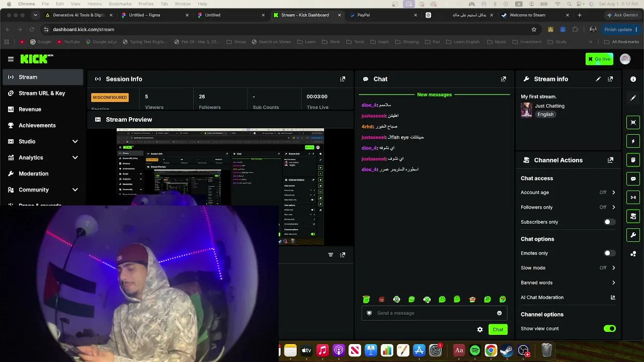This screenshot has height=362, width=644.
Task: Open the Trash in the Dock
Action: (547, 350)
